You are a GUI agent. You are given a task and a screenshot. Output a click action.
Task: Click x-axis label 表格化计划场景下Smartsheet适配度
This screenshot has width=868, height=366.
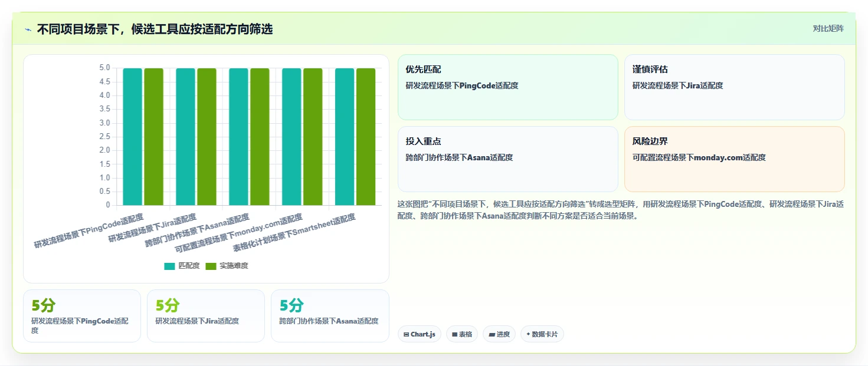point(294,232)
